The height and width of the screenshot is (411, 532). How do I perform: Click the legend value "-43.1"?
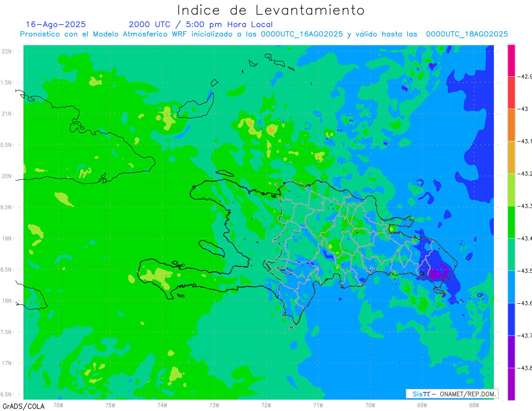525,141
